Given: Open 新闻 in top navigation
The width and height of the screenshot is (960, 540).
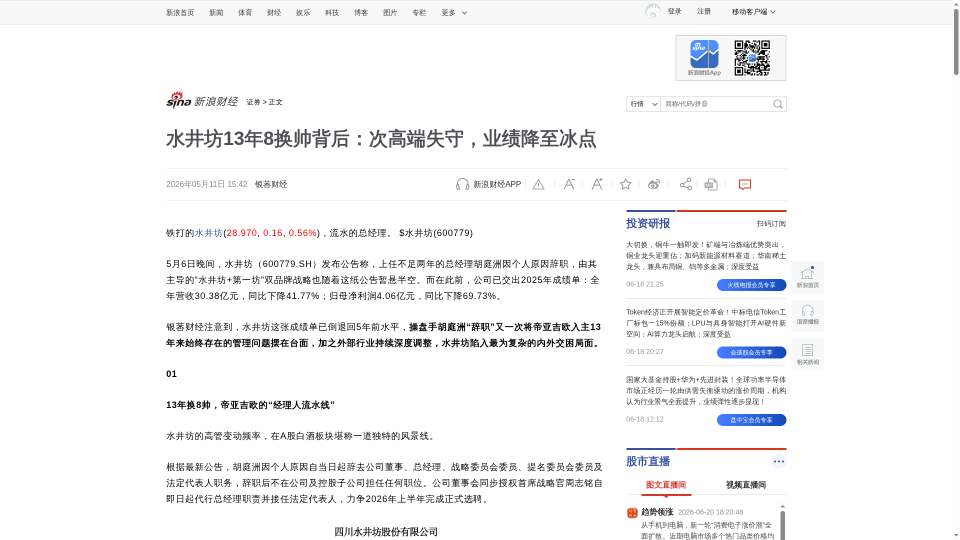Looking at the screenshot, I should (216, 13).
